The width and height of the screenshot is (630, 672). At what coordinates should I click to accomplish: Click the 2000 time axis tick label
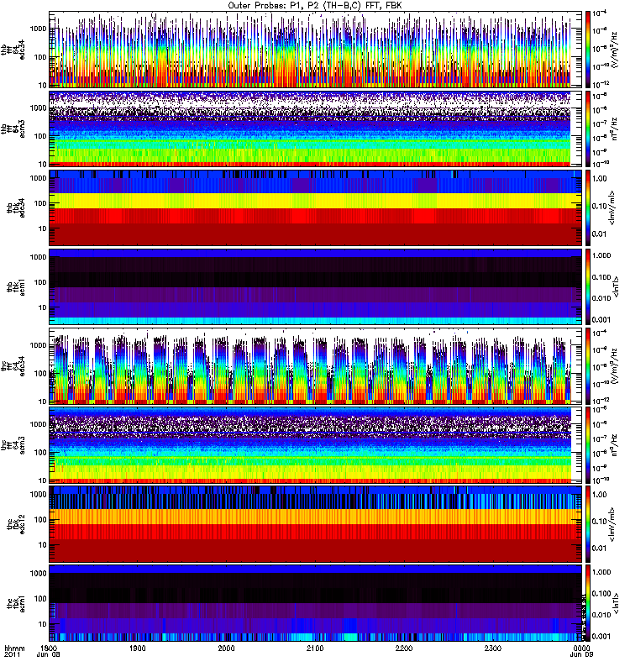pos(226,649)
